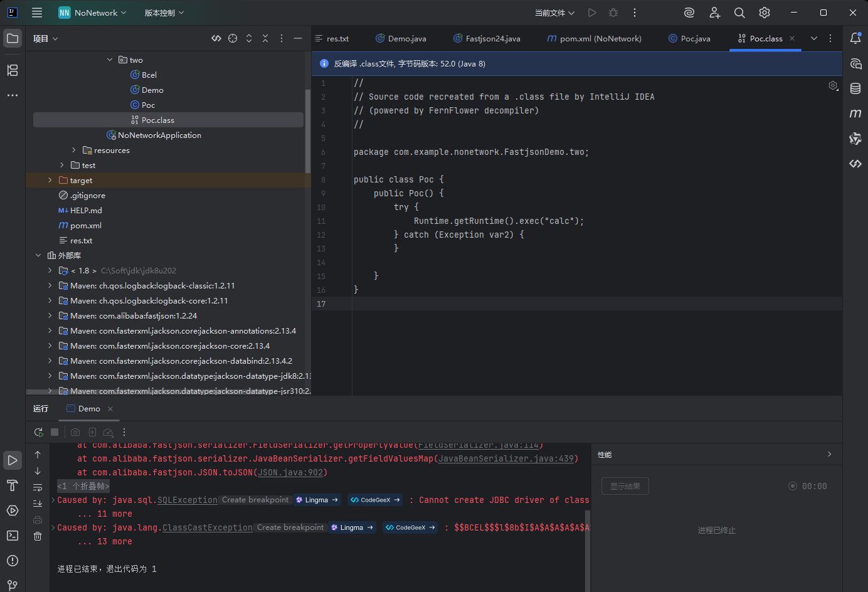Click Lingma button on ClassCastException line
868x592 pixels.
352,527
